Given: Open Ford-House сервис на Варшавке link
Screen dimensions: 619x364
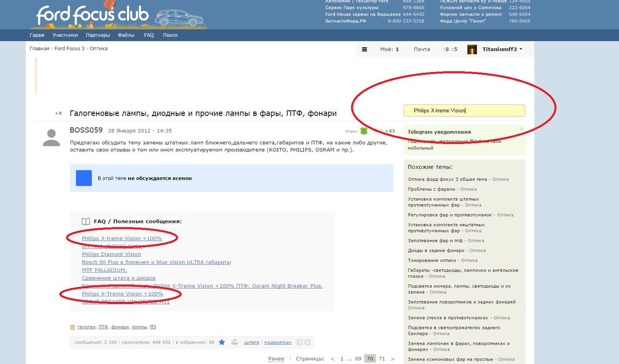Looking at the screenshot, I should coord(363,15).
